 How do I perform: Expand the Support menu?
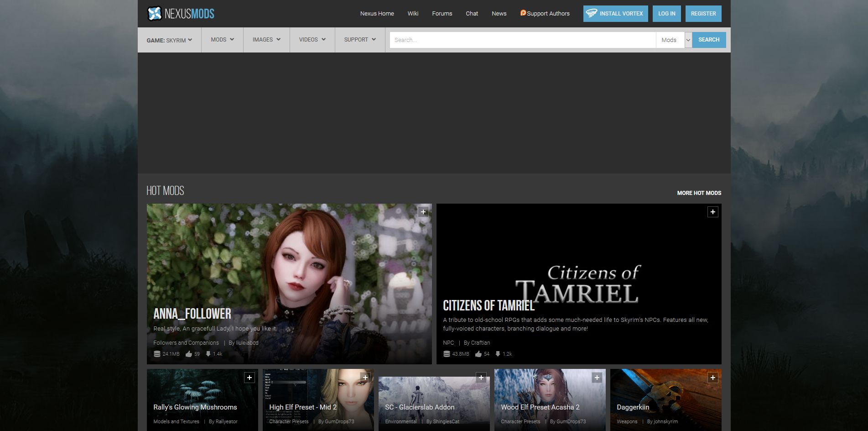click(360, 40)
